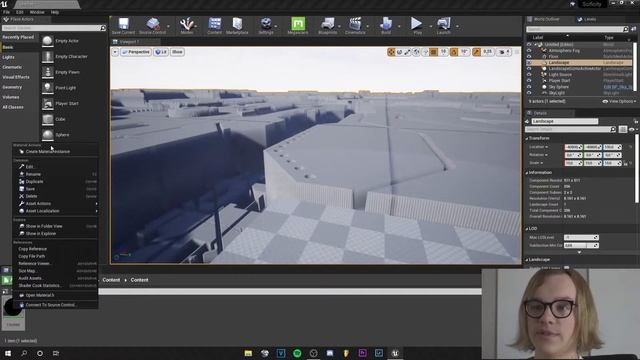The width and height of the screenshot is (640, 360).
Task: Select Empty Character in Place Actors
Action: click(x=71, y=56)
